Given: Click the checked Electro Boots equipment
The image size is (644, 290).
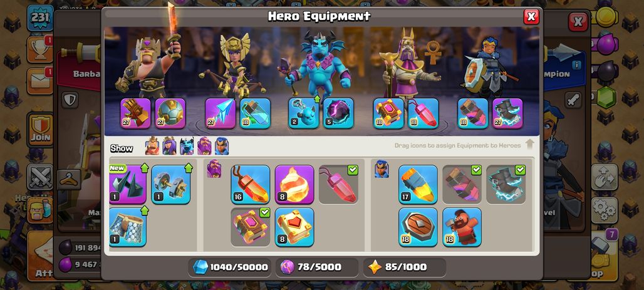Looking at the screenshot, I should click(506, 184).
